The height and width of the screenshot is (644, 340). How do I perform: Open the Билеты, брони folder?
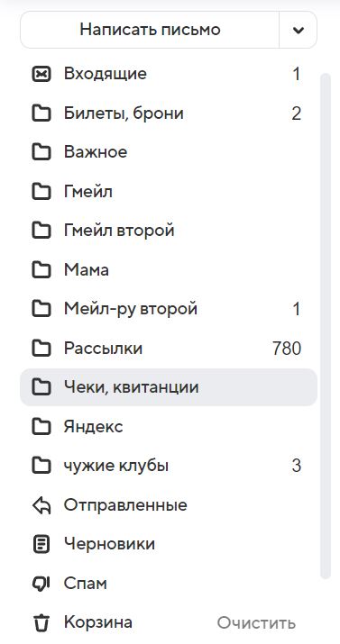tap(169, 113)
